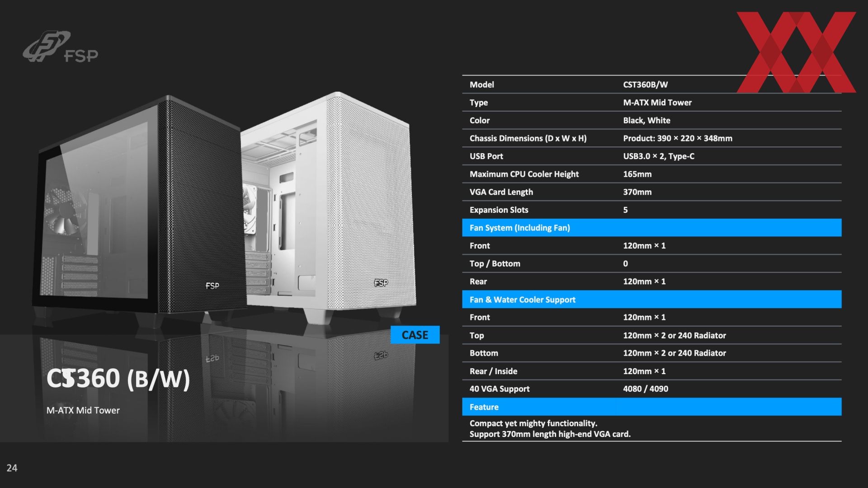Click the CST360 (B/W) title text
Screen dimensions: 868x488
click(x=118, y=378)
